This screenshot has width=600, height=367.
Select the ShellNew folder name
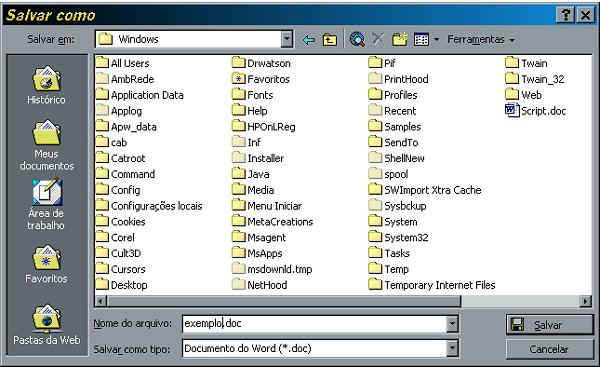pyautogui.click(x=404, y=158)
